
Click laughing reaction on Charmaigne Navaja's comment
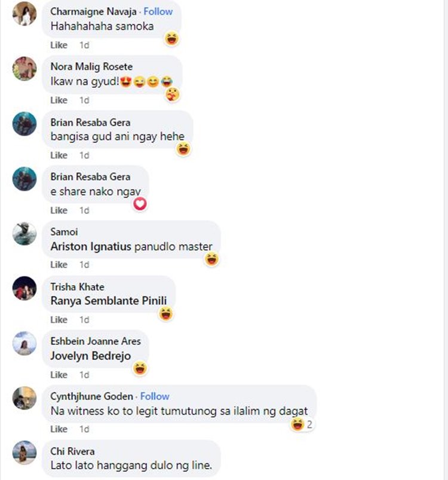point(172,39)
